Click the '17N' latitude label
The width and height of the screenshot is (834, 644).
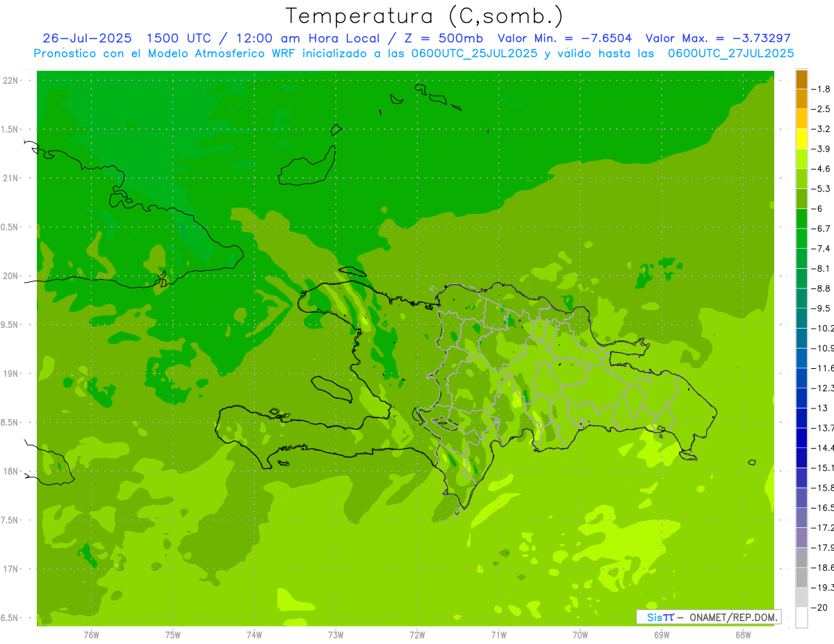[10, 570]
